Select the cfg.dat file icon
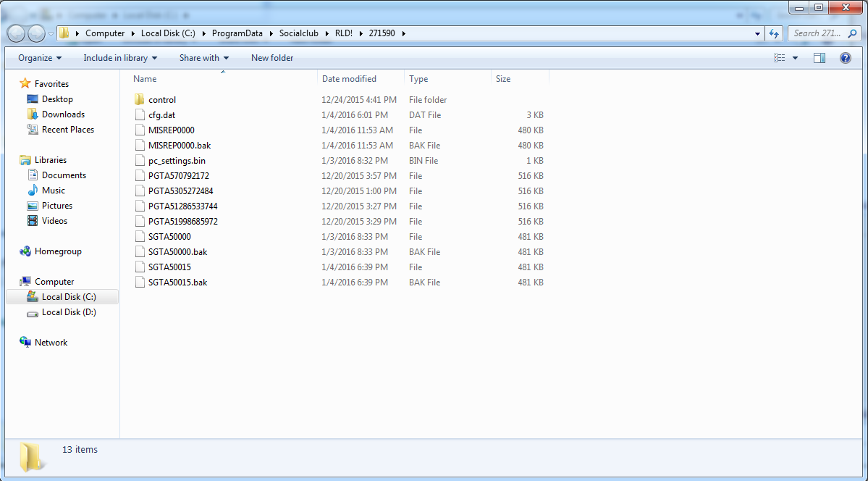868x481 pixels. 140,114
